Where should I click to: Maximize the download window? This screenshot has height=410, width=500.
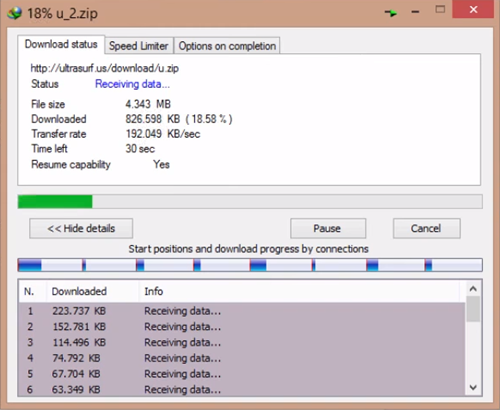point(440,10)
